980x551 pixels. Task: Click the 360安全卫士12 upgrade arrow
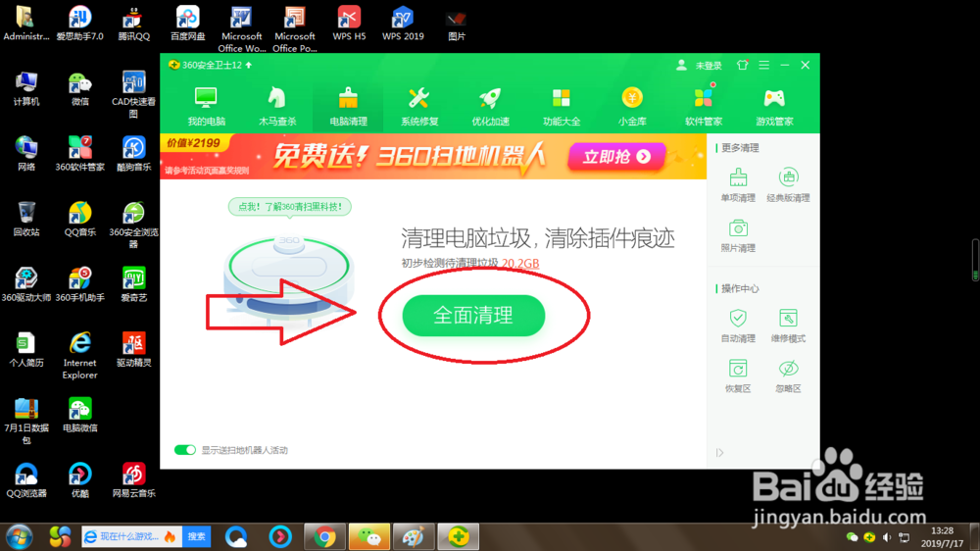point(249,65)
